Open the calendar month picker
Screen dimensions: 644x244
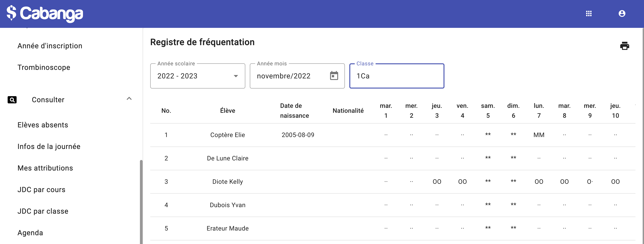[334, 76]
